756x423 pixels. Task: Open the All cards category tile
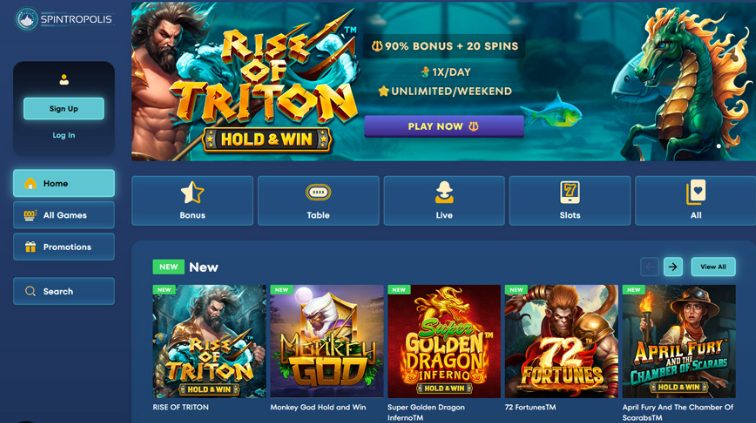695,201
